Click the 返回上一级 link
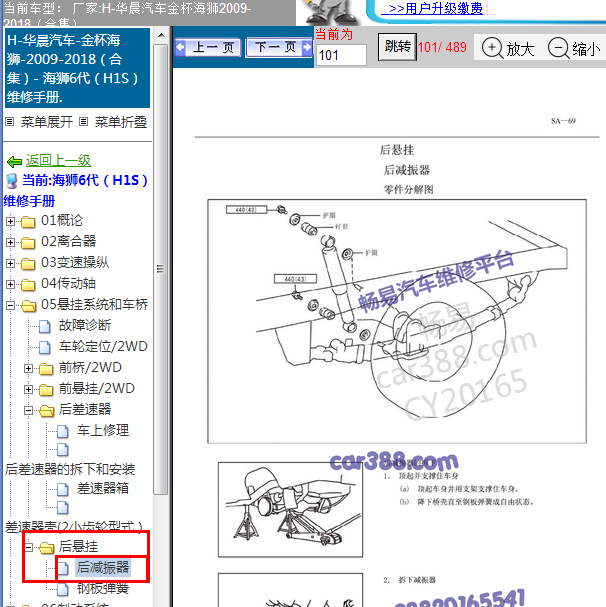The height and width of the screenshot is (607, 606). click(58, 160)
